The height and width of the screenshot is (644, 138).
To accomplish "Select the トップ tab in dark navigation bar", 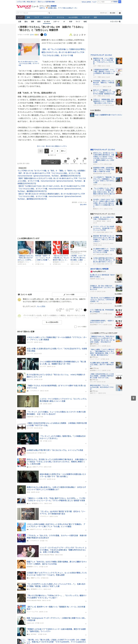I will click(x=20, y=17).
